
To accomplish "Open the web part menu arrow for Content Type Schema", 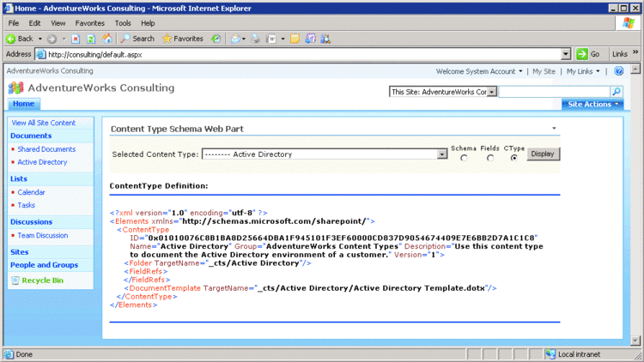I will [x=554, y=129].
